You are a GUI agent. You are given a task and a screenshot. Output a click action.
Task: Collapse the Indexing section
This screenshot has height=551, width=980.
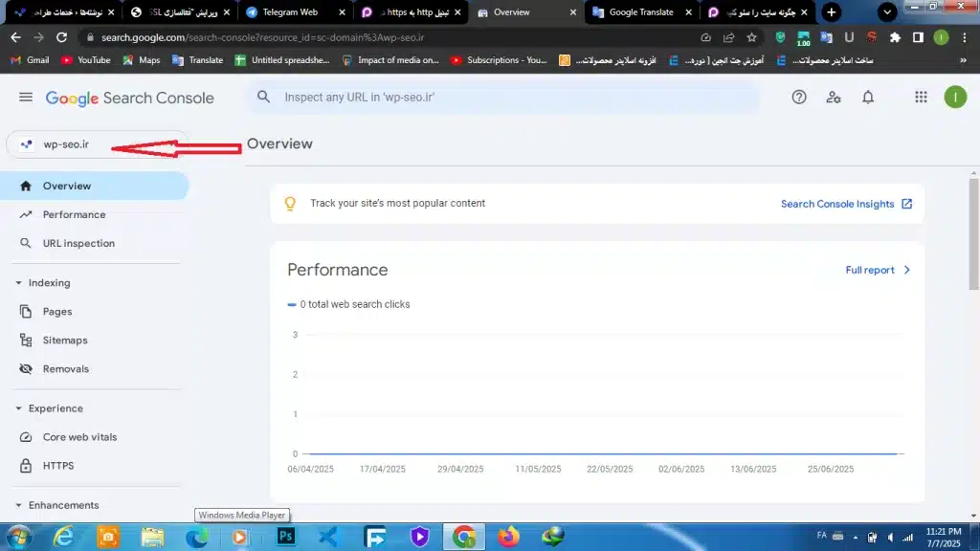click(x=19, y=283)
